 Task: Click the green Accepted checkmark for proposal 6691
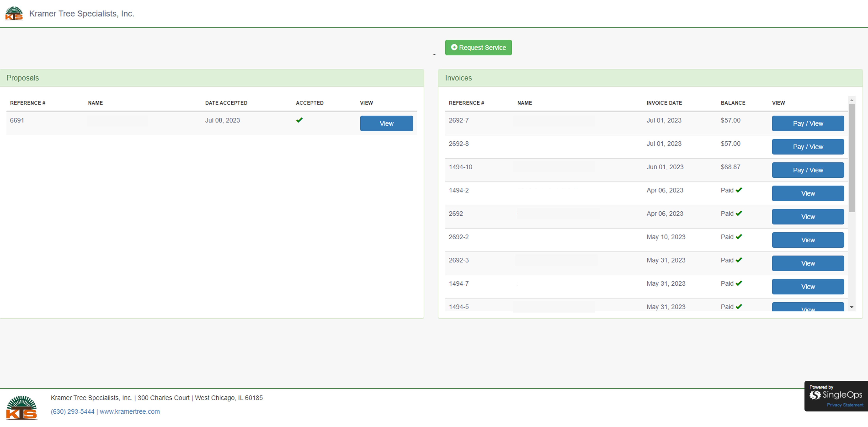click(299, 120)
